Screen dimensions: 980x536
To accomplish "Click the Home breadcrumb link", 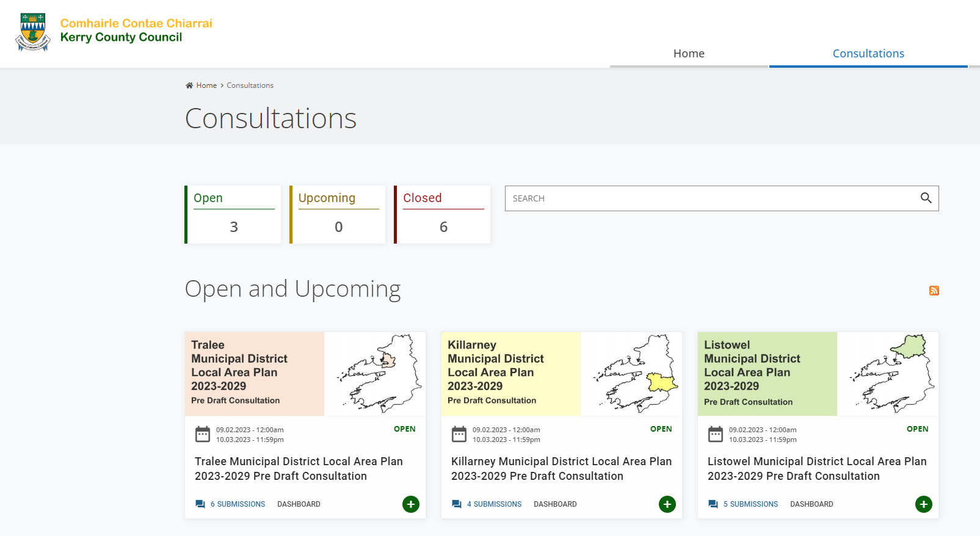I will [x=206, y=85].
